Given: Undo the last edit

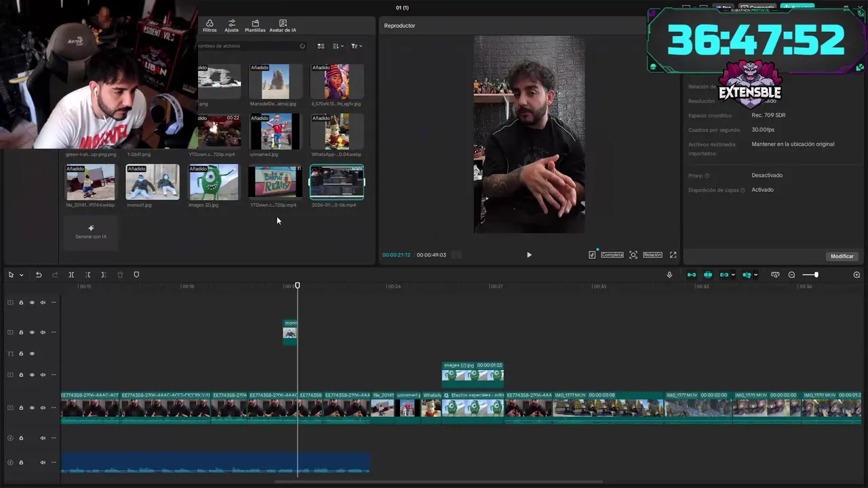Looking at the screenshot, I should click(39, 274).
